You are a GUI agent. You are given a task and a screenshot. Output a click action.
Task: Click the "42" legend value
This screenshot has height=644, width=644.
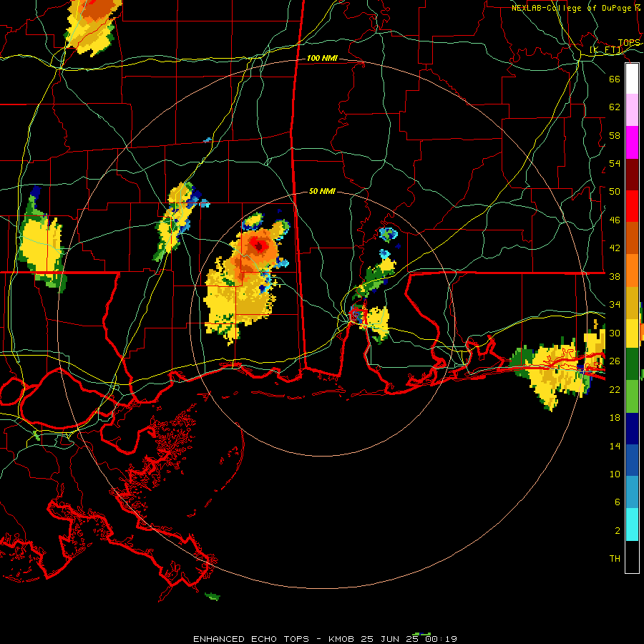(x=615, y=248)
